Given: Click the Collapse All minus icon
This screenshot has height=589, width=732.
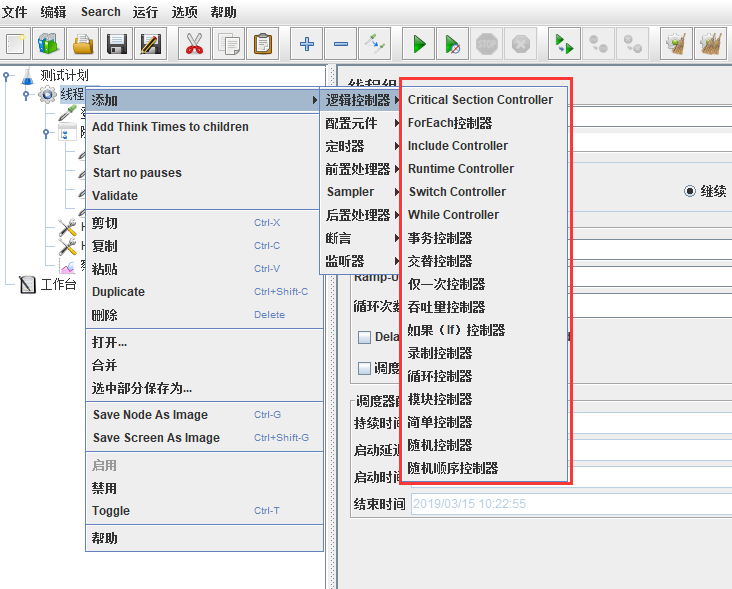Looking at the screenshot, I should pos(341,44).
